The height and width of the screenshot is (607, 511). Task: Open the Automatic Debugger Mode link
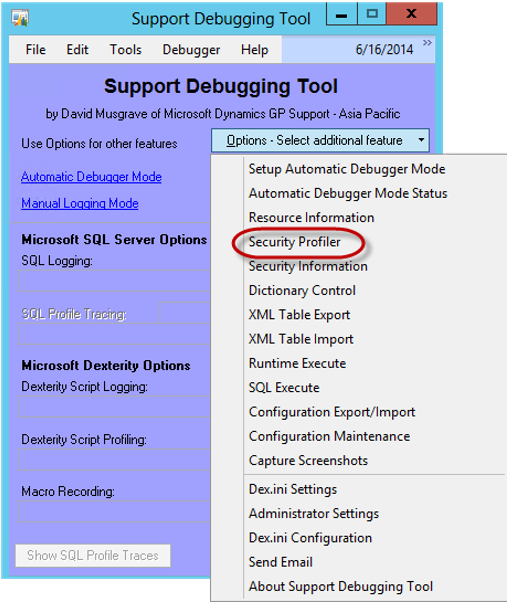pos(91,177)
